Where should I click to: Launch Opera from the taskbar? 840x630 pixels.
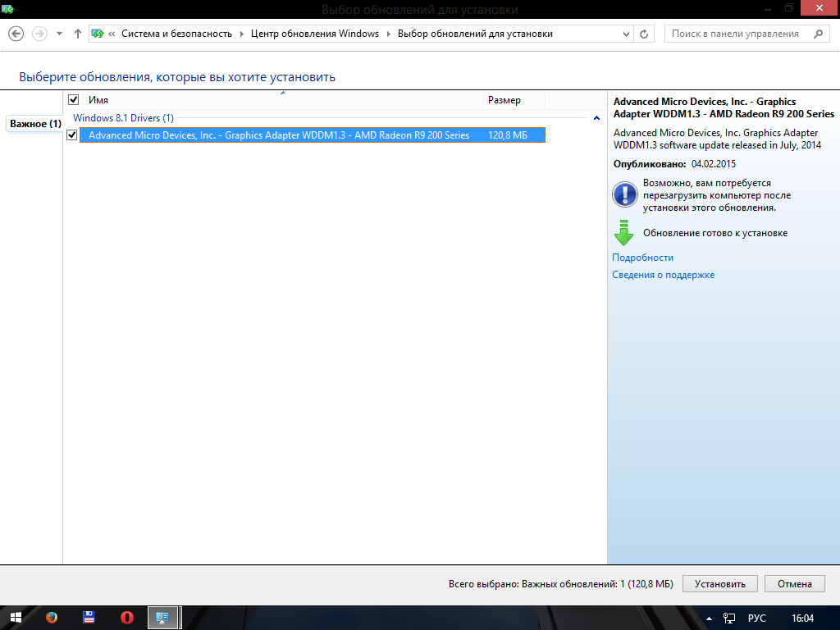[127, 618]
